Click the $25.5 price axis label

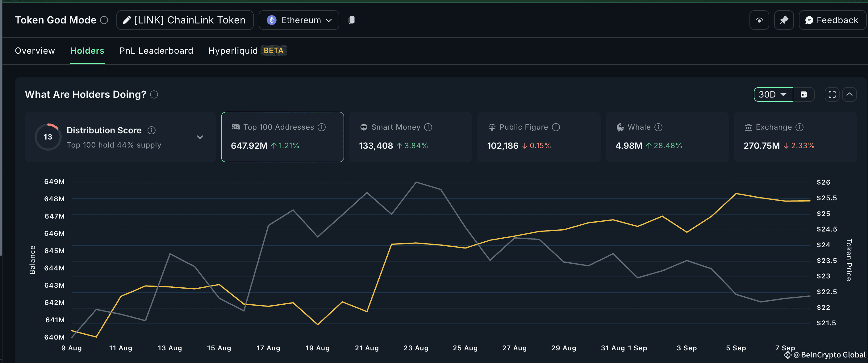[x=827, y=198]
